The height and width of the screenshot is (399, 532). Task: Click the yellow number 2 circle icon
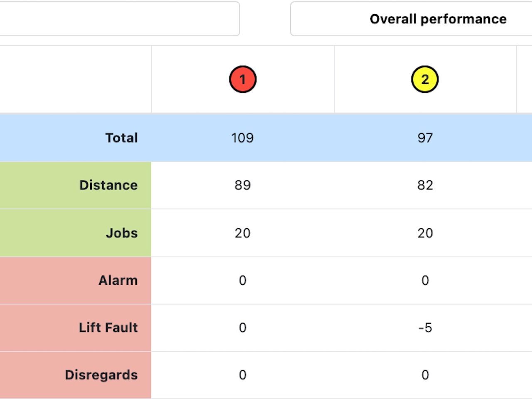[x=425, y=79]
